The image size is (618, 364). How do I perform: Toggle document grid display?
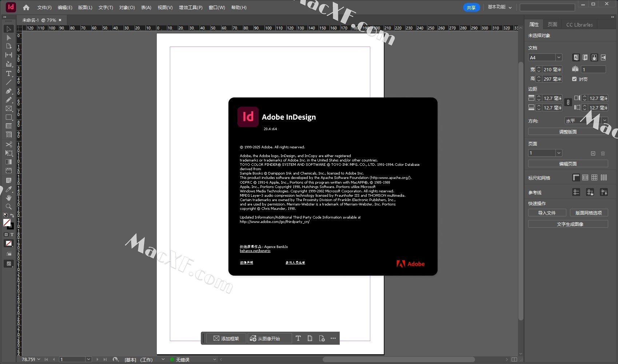pos(594,177)
